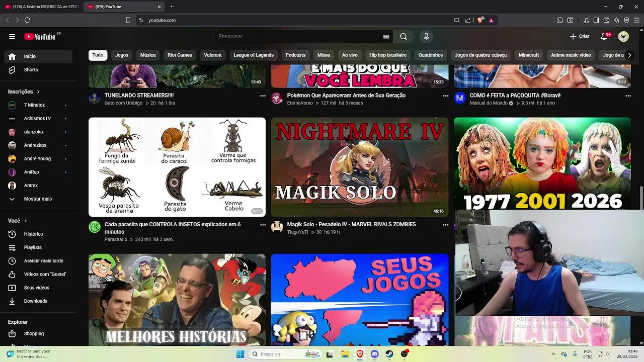The image size is (644, 362).
Task: Click the Pesquisar search field
Action: [x=303, y=36]
